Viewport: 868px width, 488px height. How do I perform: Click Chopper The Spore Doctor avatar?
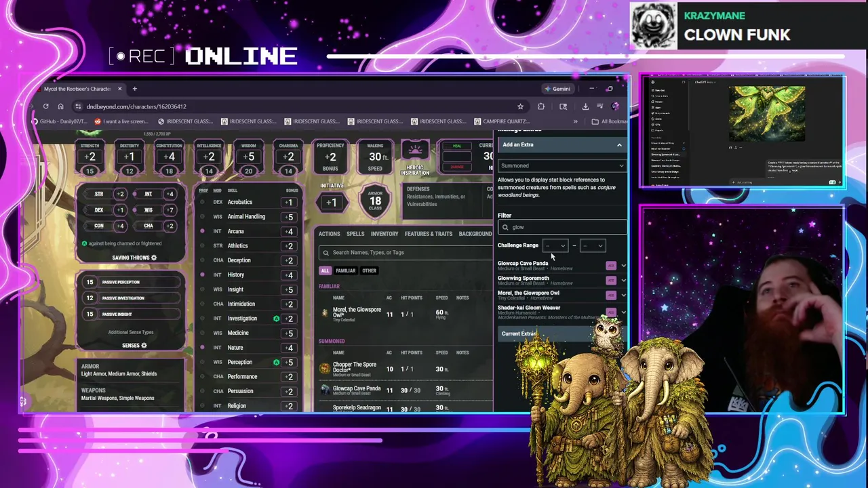tap(325, 368)
